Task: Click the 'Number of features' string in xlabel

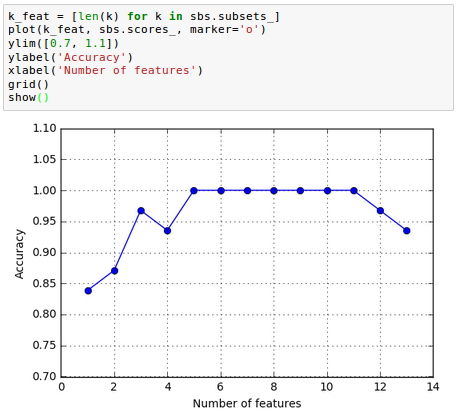Action: (126, 70)
